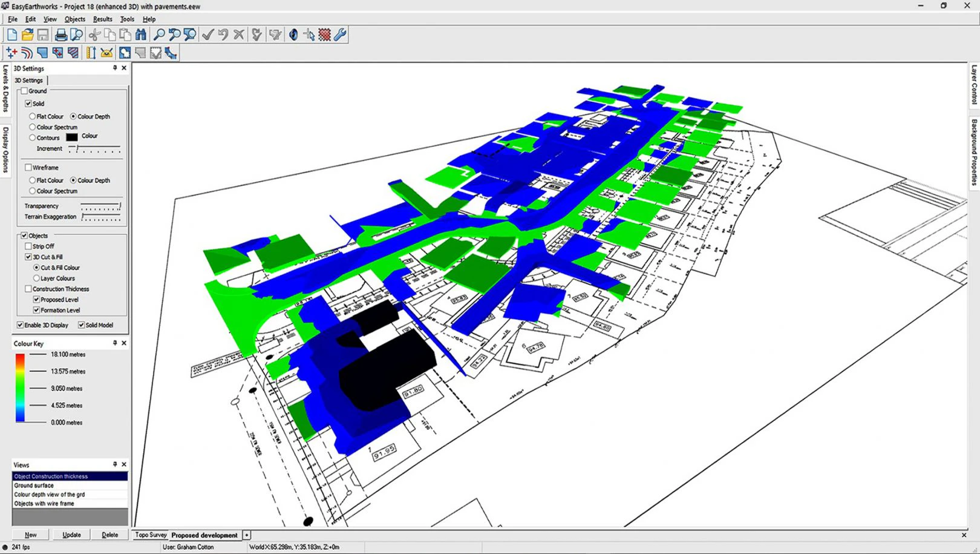This screenshot has height=554, width=980.
Task: Switch to the Topo Survey tab
Action: pos(150,535)
